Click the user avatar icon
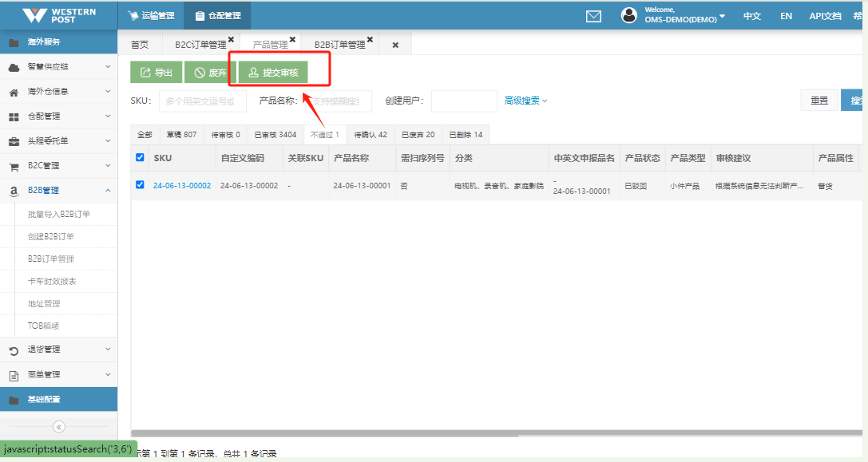868x462 pixels. (629, 15)
